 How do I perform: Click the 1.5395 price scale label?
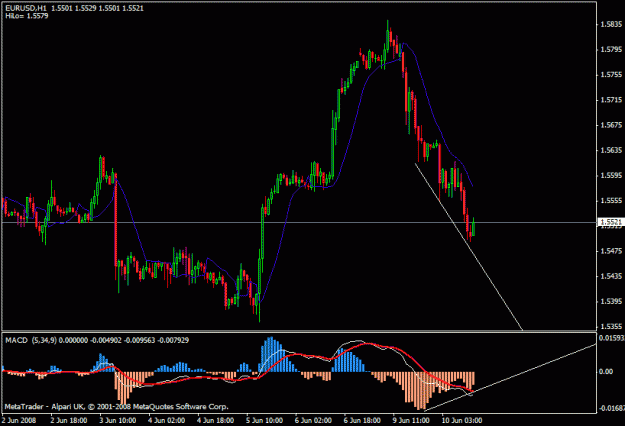611,301
